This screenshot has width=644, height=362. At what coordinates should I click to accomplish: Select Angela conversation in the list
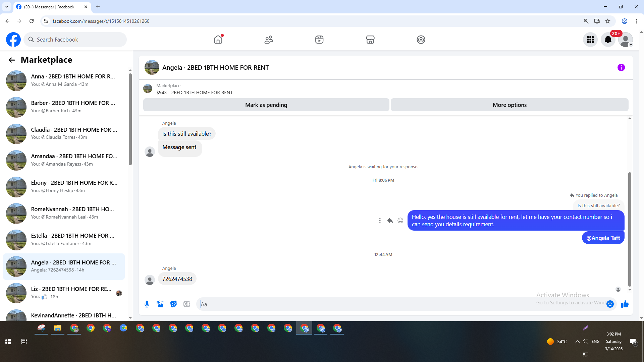(64, 266)
